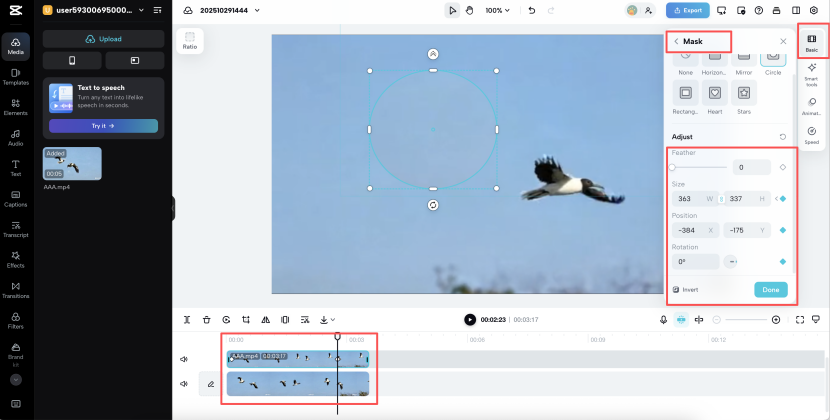
Task: Open the invite collaborator icon
Action: [648, 10]
